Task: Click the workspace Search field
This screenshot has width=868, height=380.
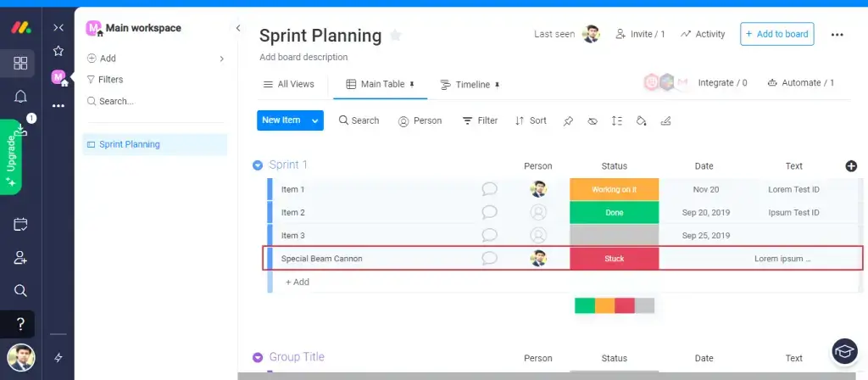Action: [117, 101]
